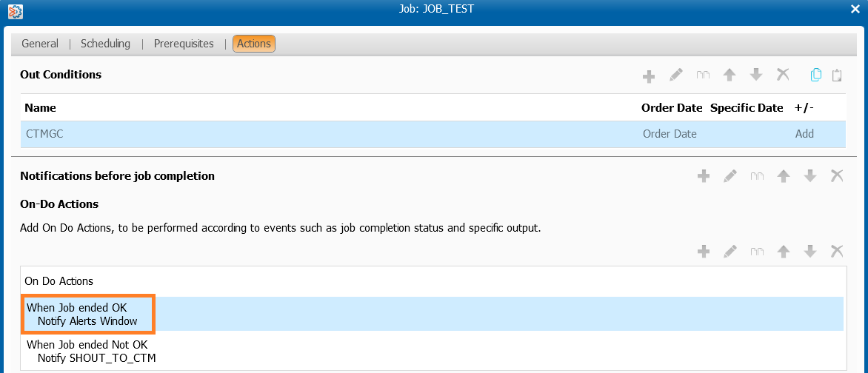This screenshot has width=868, height=373.
Task: Select the CTMGC out condition row
Action: pyautogui.click(x=433, y=134)
